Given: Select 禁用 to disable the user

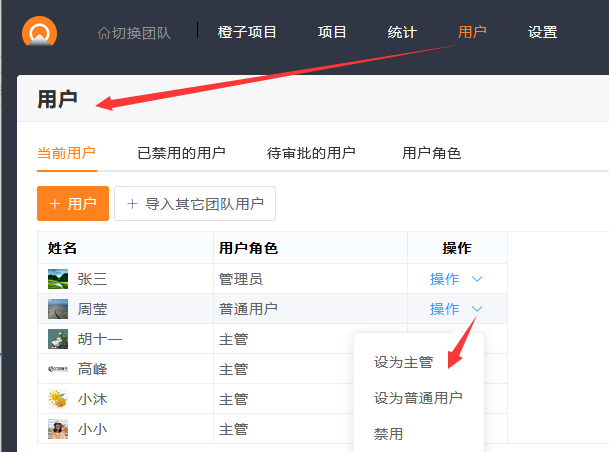Looking at the screenshot, I should tap(388, 434).
